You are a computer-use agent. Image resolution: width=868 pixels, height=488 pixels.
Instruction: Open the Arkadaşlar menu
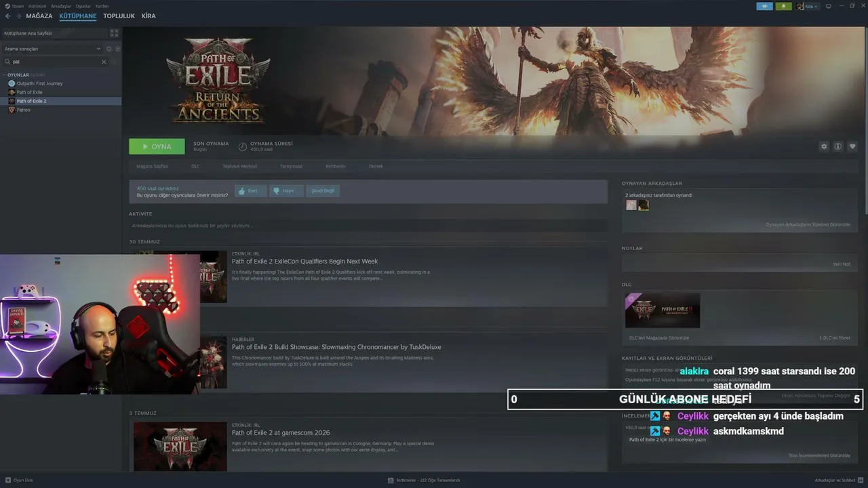61,6
